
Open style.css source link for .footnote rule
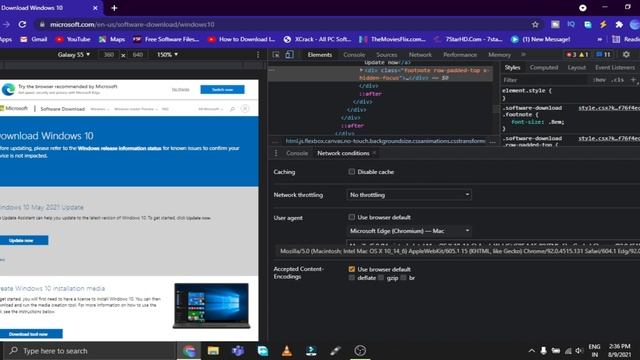[609, 108]
